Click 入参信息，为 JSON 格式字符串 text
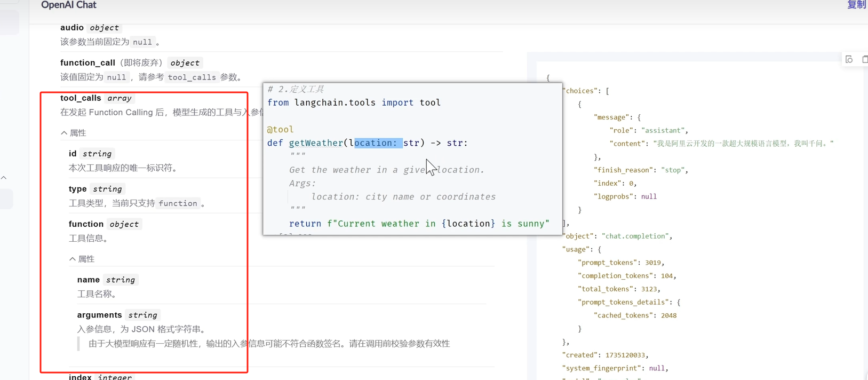Image resolution: width=868 pixels, height=380 pixels. coord(141,329)
